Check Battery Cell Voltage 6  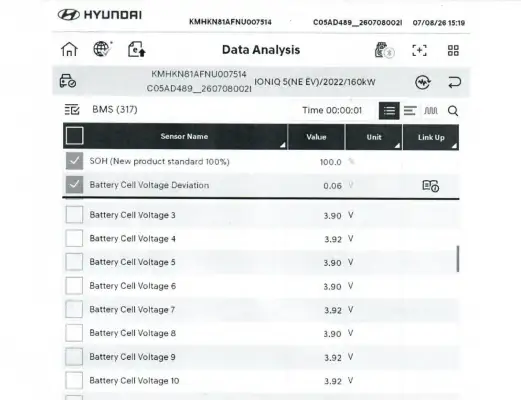pyautogui.click(x=74, y=286)
